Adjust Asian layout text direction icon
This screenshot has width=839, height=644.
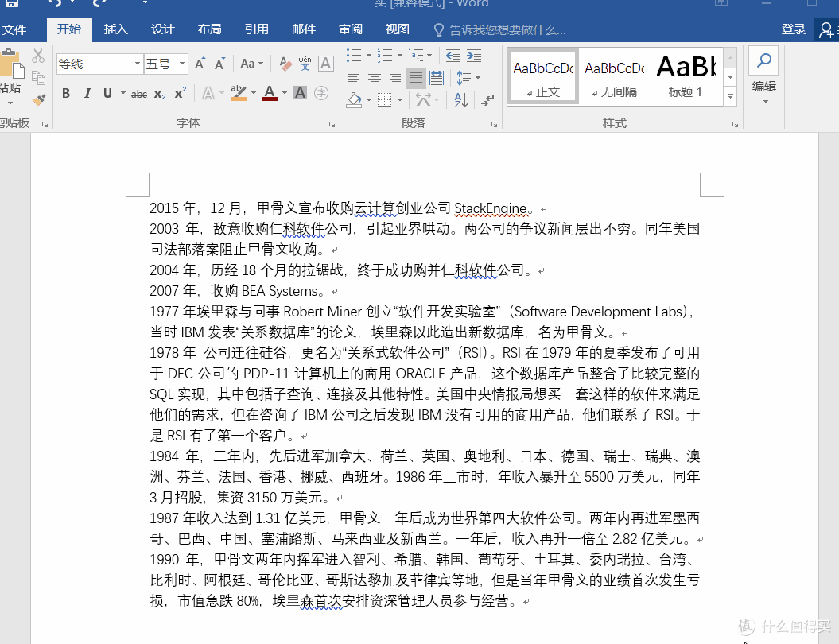tap(423, 99)
